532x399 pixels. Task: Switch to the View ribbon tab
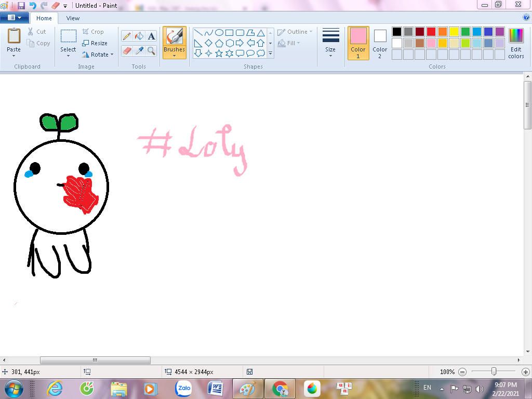pyautogui.click(x=73, y=18)
